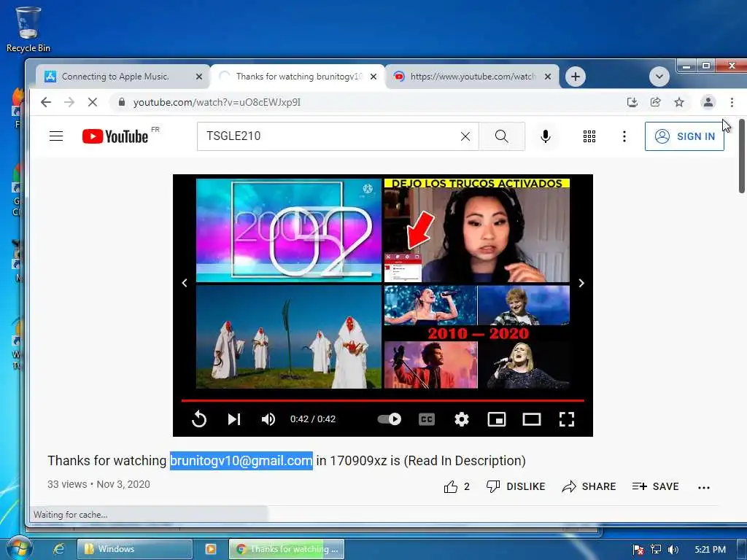Open the Windows folder taskbar button
Viewport: 747px width, 560px height.
(135, 549)
